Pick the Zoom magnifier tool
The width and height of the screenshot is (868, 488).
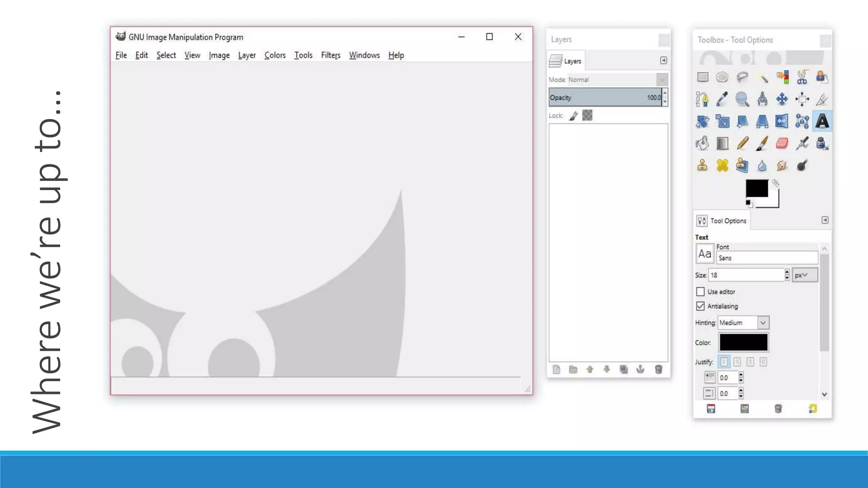742,99
